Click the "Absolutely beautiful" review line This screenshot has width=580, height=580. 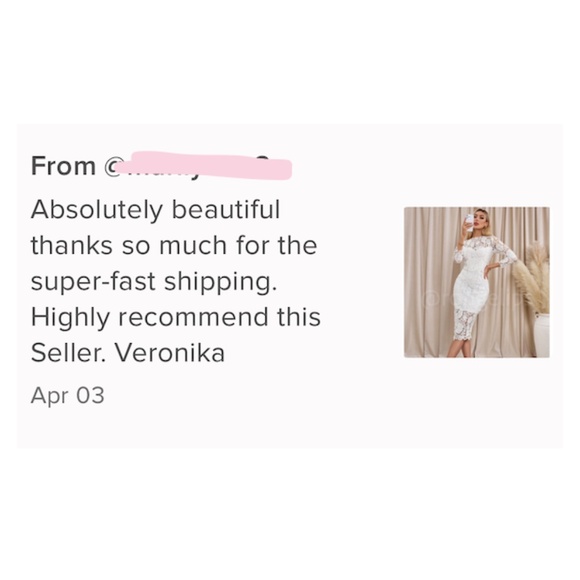tap(155, 210)
